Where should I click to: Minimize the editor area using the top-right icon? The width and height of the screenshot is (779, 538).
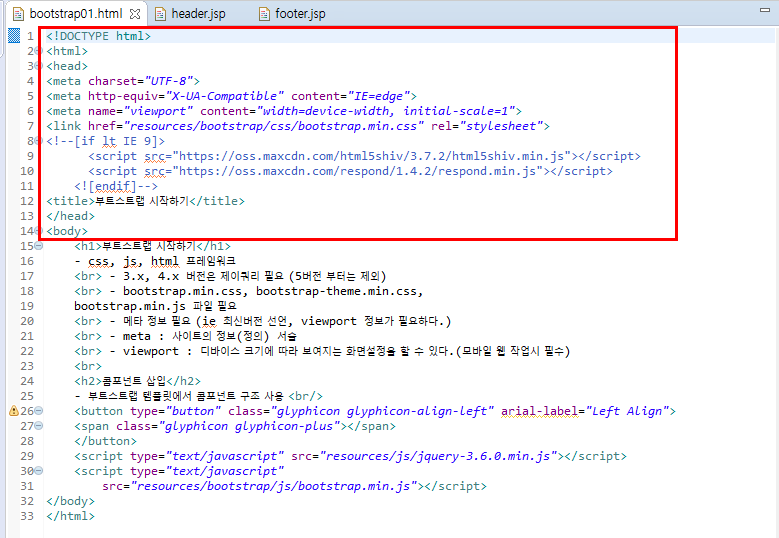click(765, 9)
